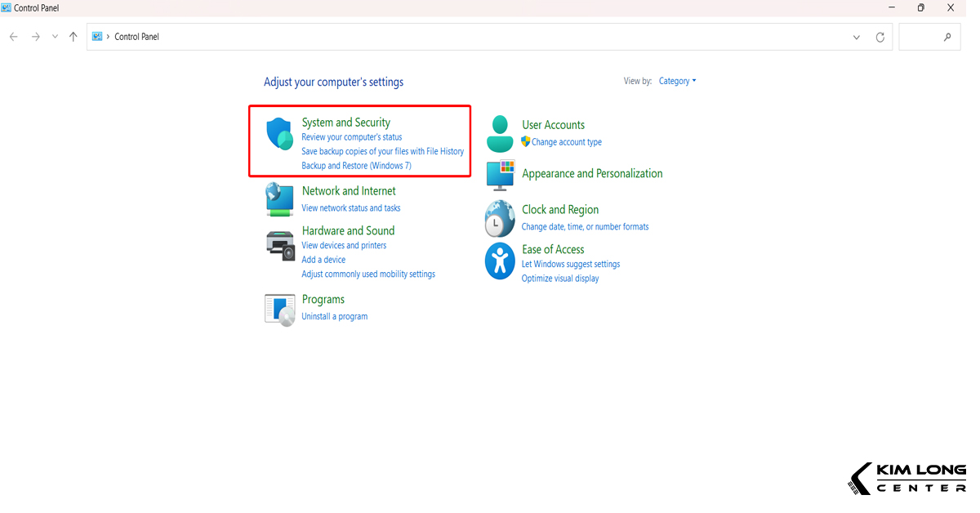
Task: Click the User Accounts icon
Action: coord(499,132)
